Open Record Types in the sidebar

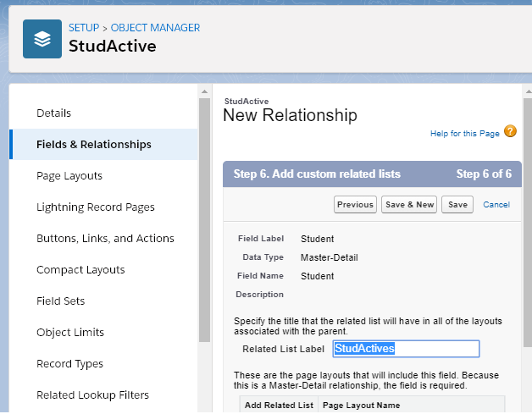[70, 364]
